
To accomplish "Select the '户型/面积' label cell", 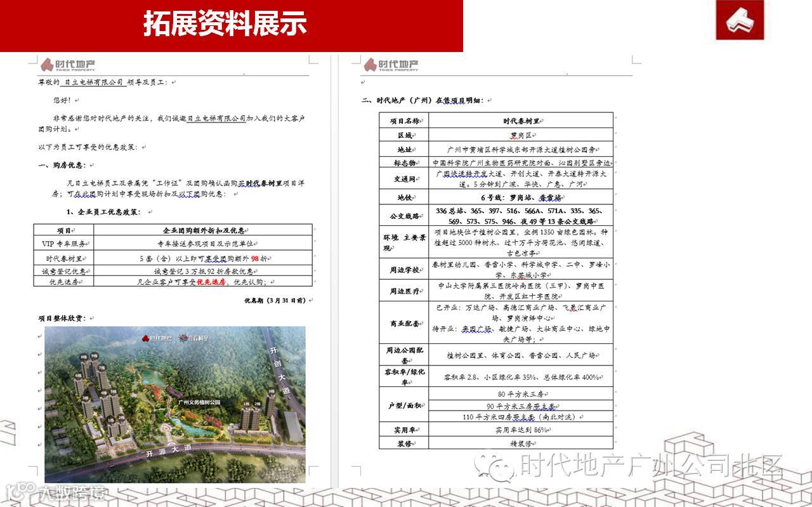I will coord(404,405).
